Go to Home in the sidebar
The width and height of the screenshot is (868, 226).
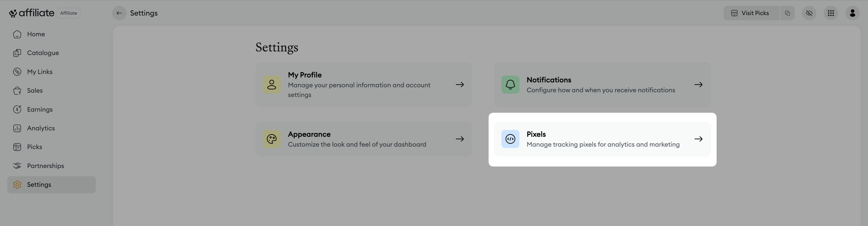tap(36, 34)
